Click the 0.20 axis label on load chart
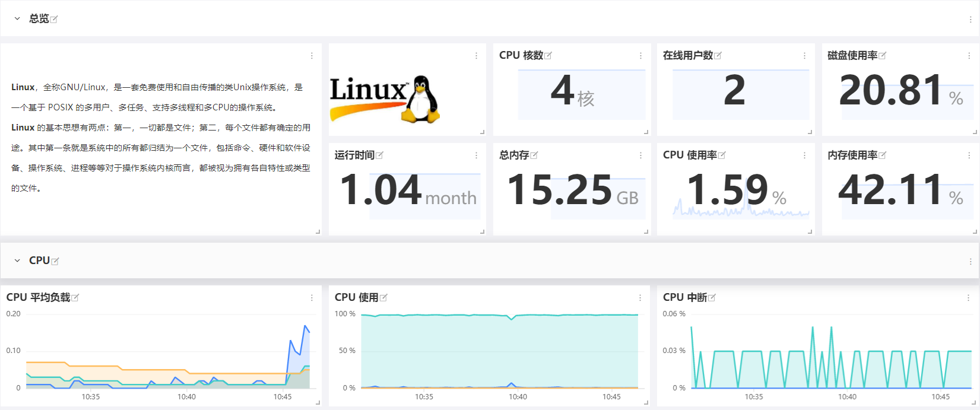Viewport: 980px width, 410px height. point(13,314)
